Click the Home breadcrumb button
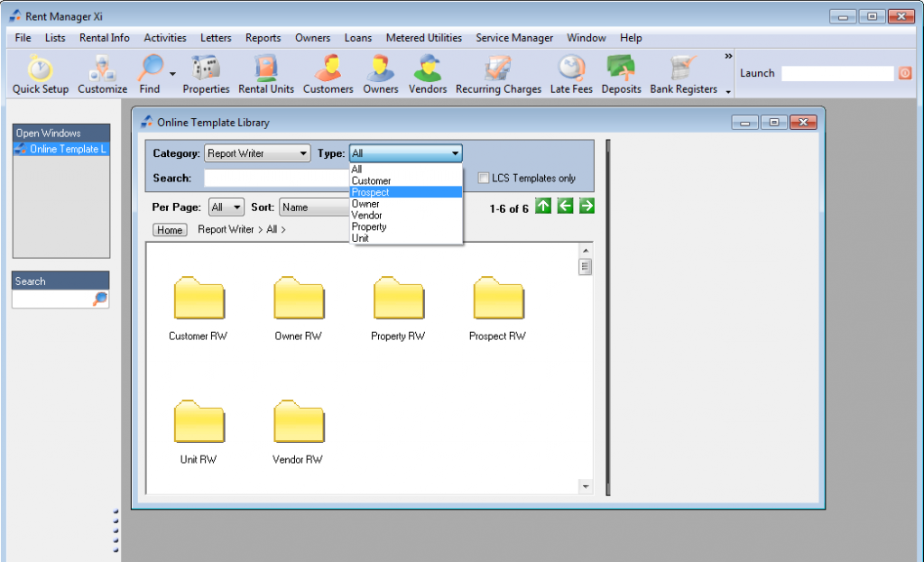This screenshot has height=562, width=924. coord(170,230)
